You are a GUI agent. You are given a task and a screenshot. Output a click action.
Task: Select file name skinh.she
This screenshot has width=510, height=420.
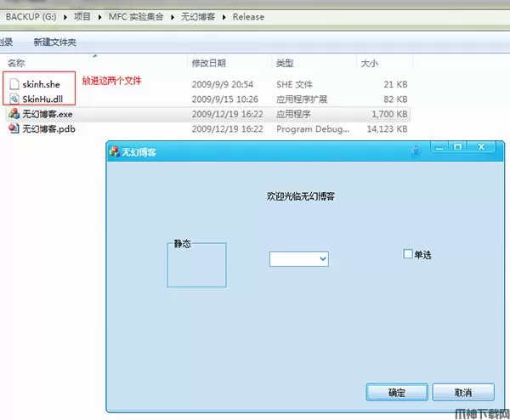(42, 84)
